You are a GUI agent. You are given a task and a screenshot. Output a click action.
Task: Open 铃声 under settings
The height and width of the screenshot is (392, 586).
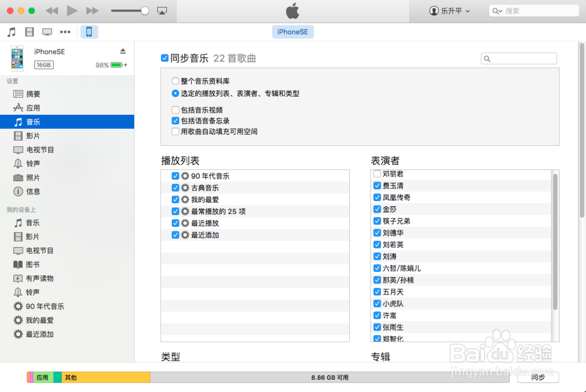(x=67, y=163)
